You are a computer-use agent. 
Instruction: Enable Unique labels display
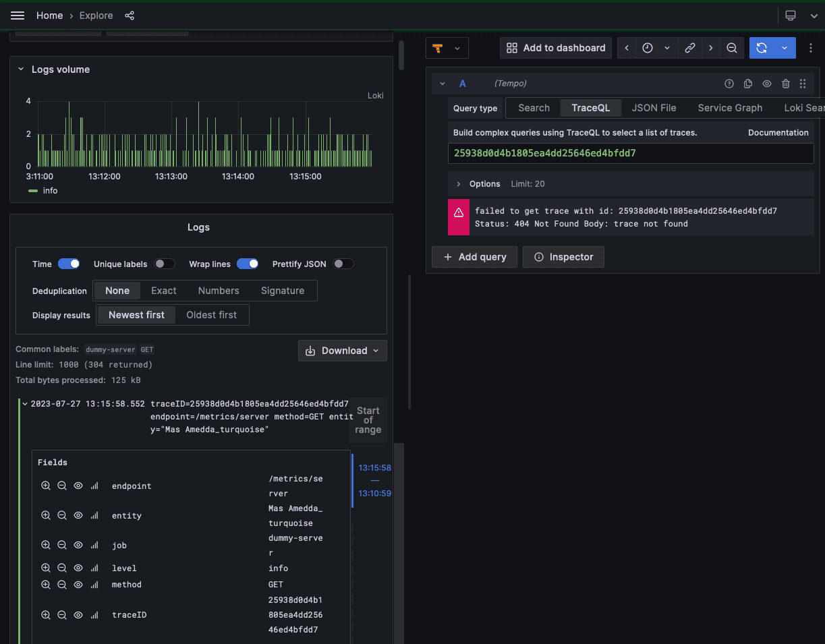click(165, 264)
